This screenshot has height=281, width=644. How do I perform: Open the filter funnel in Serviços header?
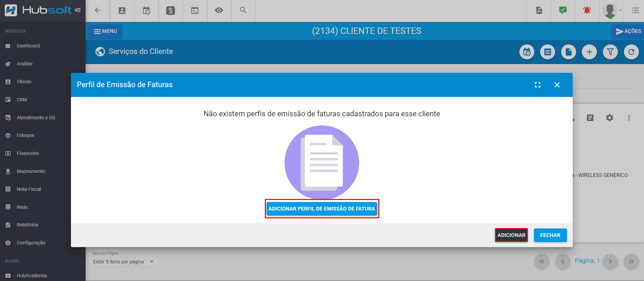point(610,52)
